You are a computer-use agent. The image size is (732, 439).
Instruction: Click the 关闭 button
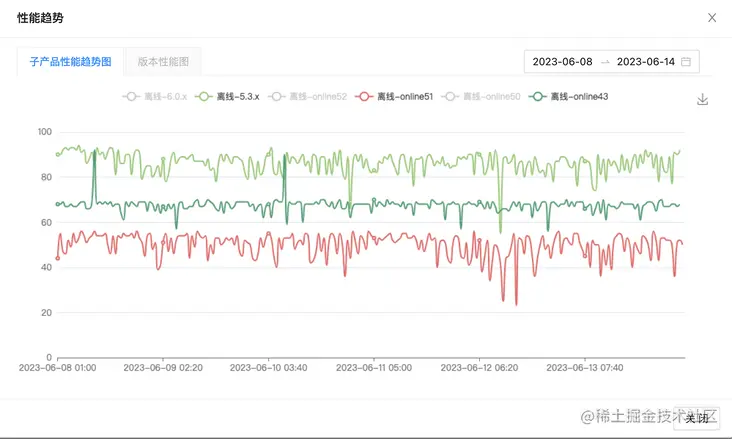click(697, 418)
